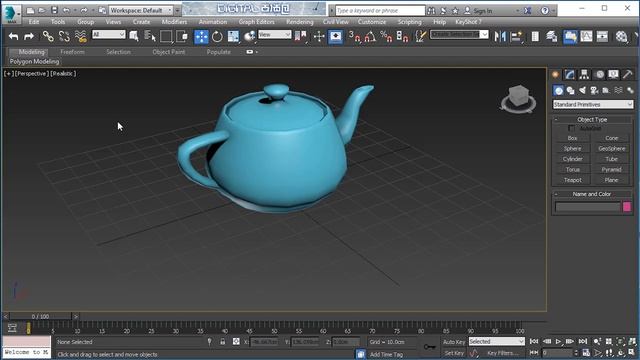Toggle the Window/Crossing selection icon
Screen dimensions: 640x360
182,37
